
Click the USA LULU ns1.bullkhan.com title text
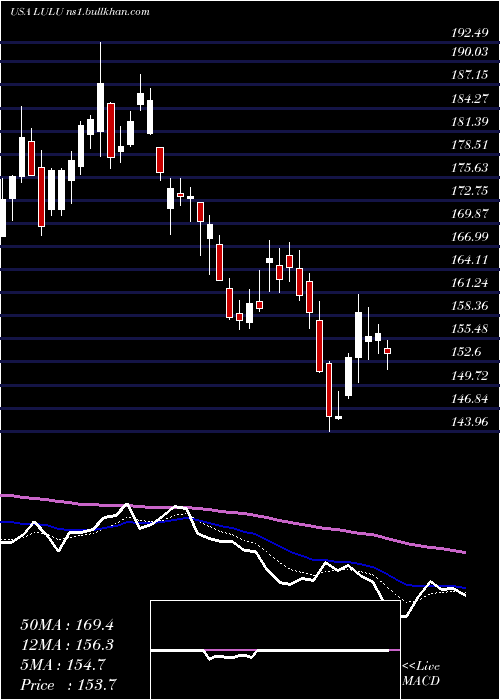tap(80, 12)
